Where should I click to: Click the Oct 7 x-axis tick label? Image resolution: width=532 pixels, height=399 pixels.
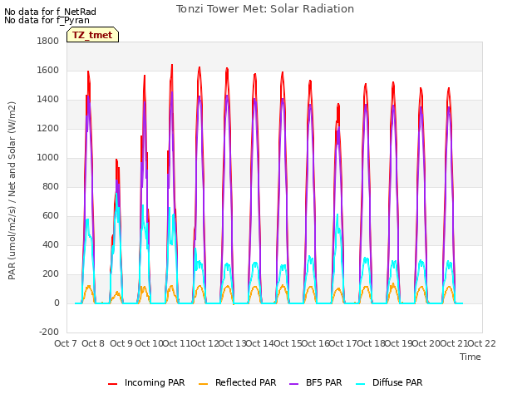(65, 343)
